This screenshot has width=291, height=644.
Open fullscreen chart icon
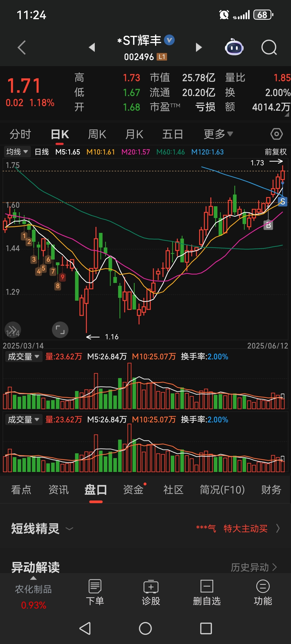pos(60,330)
